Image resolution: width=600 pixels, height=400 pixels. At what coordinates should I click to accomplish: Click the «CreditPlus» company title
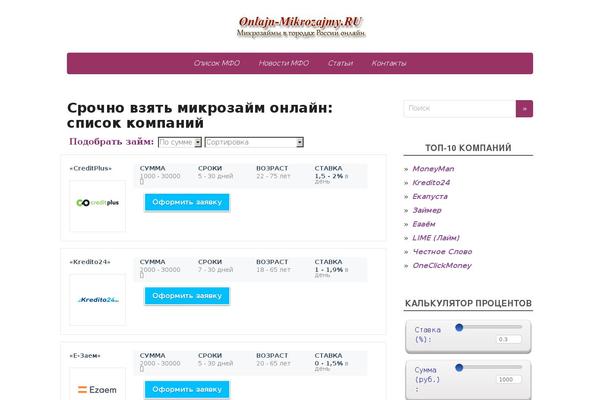point(91,168)
